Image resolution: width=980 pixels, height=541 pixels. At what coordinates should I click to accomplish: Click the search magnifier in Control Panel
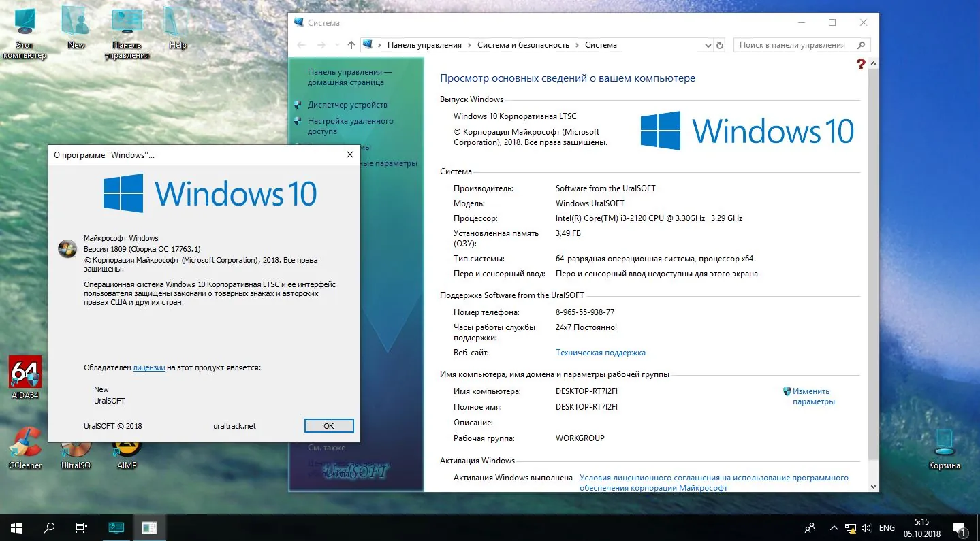pos(862,45)
